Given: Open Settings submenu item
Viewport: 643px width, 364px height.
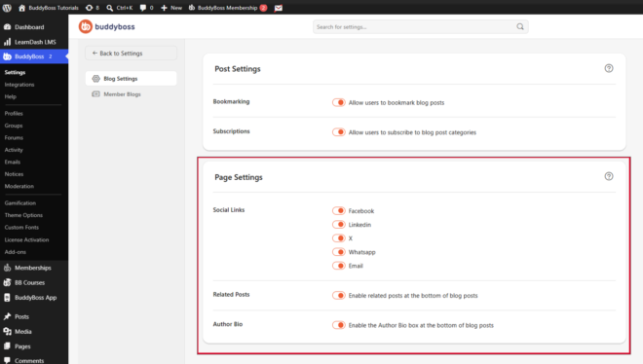Looking at the screenshot, I should pyautogui.click(x=16, y=72).
